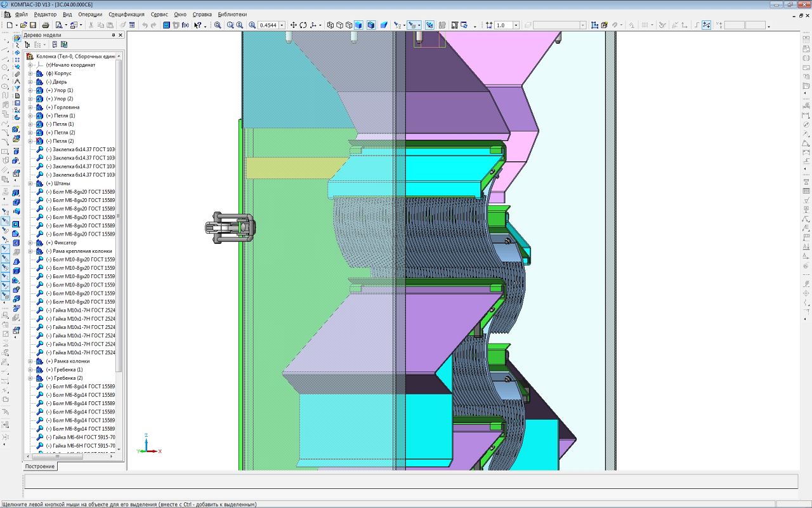Select the Построение tab at bottom
The image size is (812, 508).
(40, 467)
